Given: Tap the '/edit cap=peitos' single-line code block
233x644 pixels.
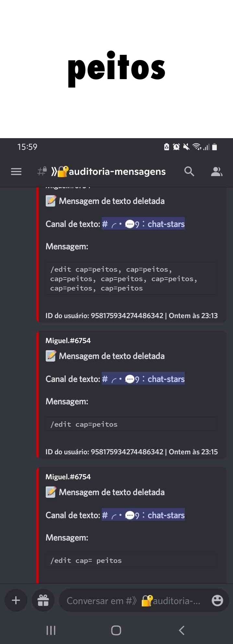Looking at the screenshot, I should click(x=131, y=424).
